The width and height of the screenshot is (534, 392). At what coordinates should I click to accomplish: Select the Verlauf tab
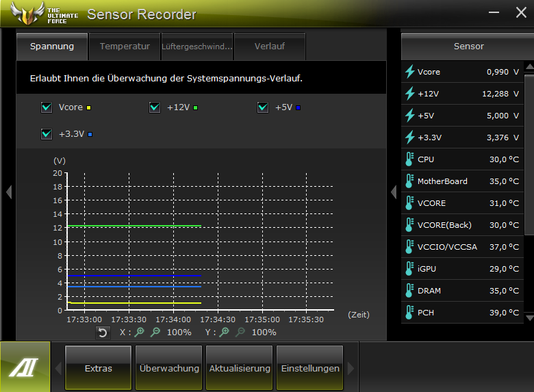pos(269,47)
